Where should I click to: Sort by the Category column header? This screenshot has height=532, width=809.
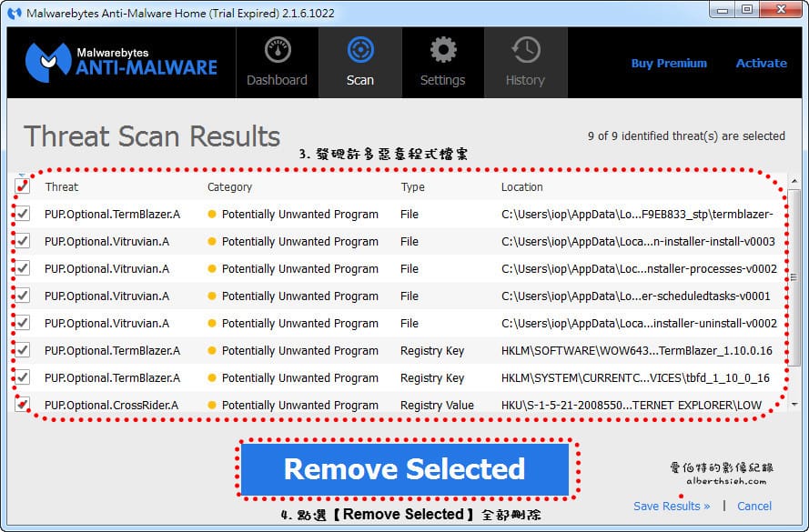pyautogui.click(x=229, y=187)
